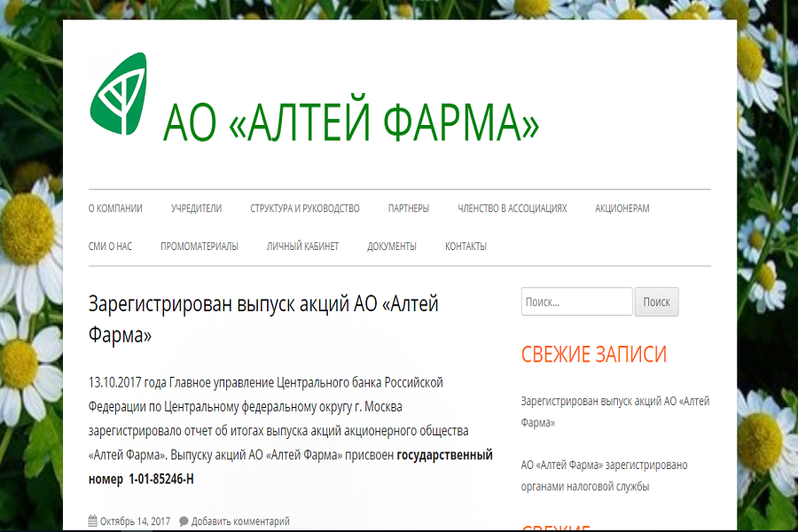The image size is (798, 532).
Task: Select СТРУКТУРА И РУКОВОДСТВО in navigation
Action: pyautogui.click(x=304, y=208)
